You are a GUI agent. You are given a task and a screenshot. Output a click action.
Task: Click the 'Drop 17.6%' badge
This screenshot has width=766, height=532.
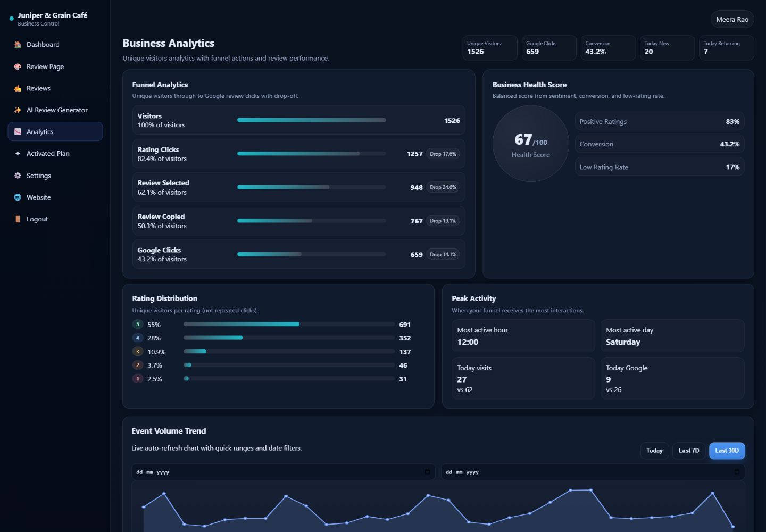click(443, 154)
